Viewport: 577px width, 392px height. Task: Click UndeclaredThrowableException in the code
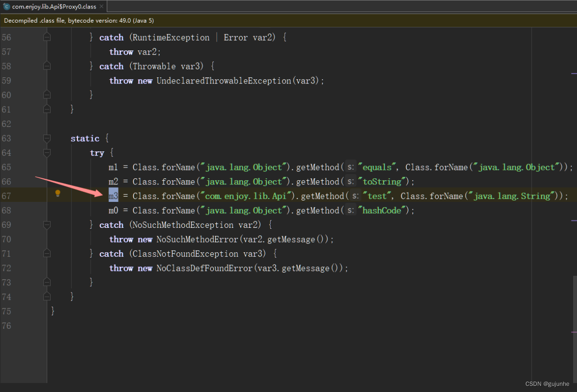point(224,81)
